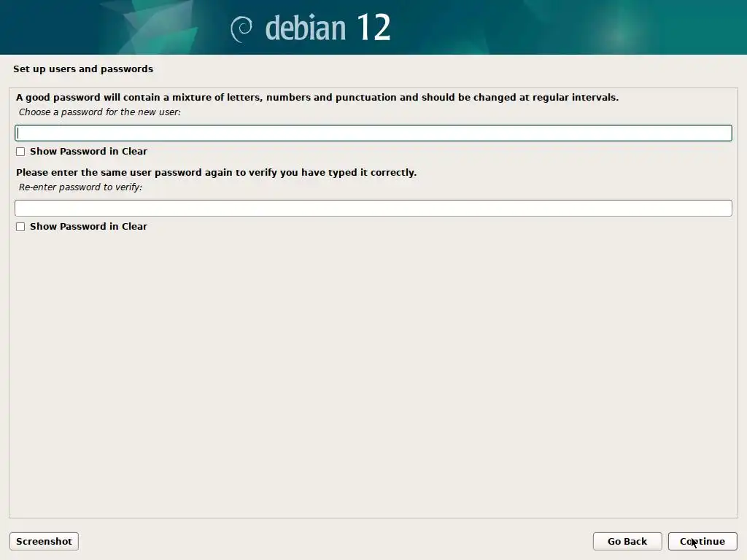Click the second 'Show Password in Clear' label text

pyautogui.click(x=88, y=226)
